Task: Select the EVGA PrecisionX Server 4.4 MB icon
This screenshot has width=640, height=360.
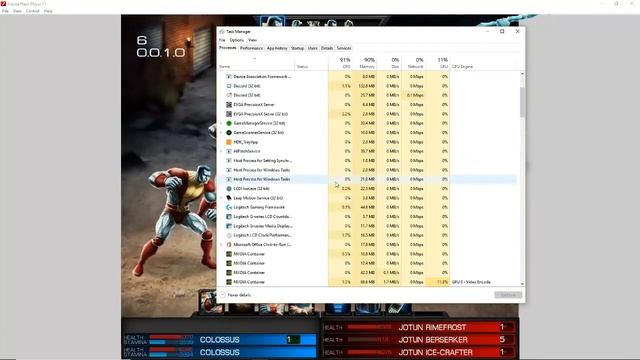Action: 229,104
